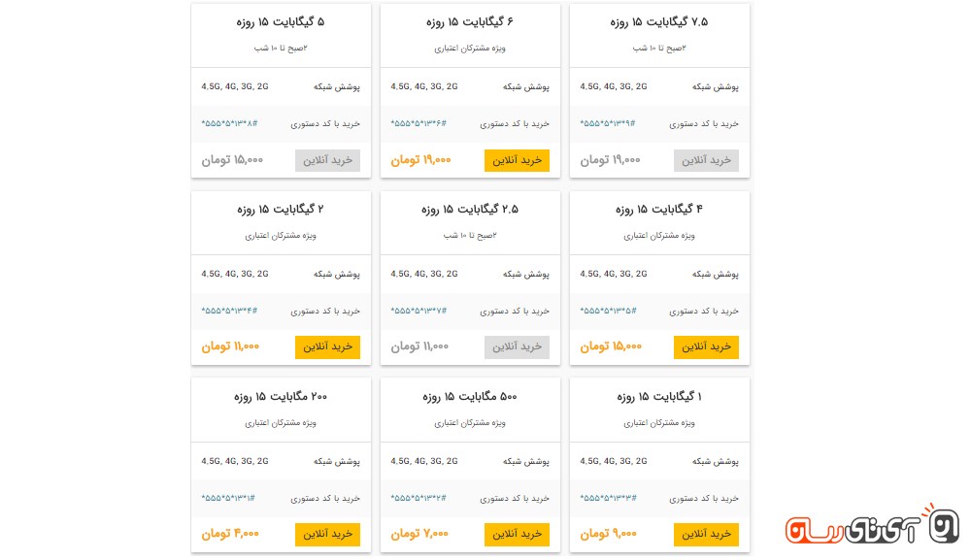Select the 11,000 Toman price of 2 GB package
The height and width of the screenshot is (560, 971).
point(230,346)
